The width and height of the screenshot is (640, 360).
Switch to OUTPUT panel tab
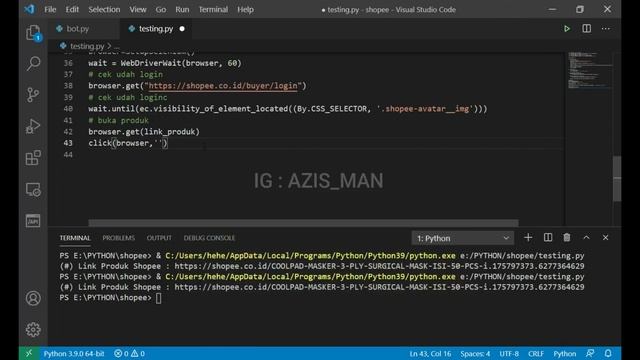[x=159, y=238]
